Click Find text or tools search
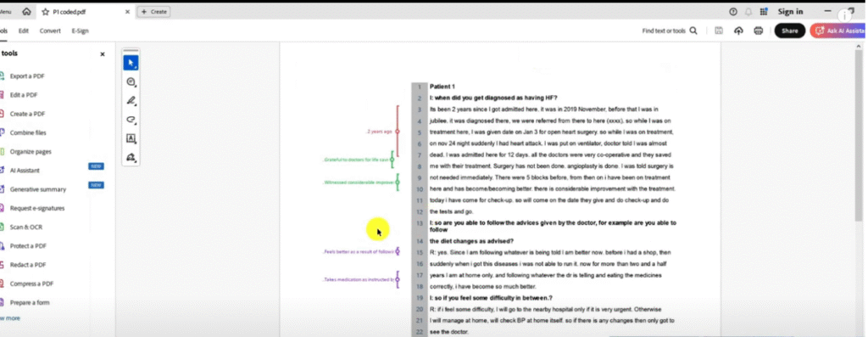The image size is (868, 337). tap(670, 31)
